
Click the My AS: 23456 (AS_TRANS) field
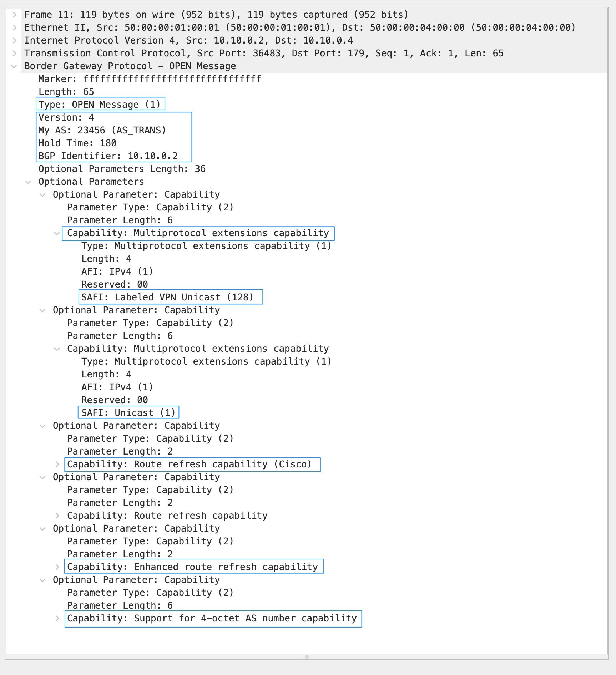tap(102, 130)
